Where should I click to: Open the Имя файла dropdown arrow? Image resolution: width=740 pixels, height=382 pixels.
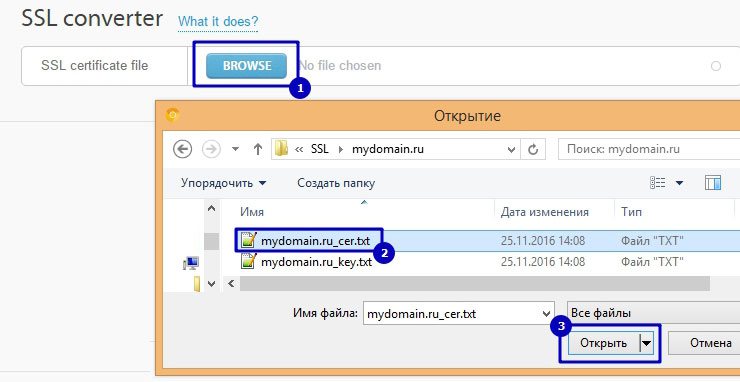pyautogui.click(x=547, y=314)
